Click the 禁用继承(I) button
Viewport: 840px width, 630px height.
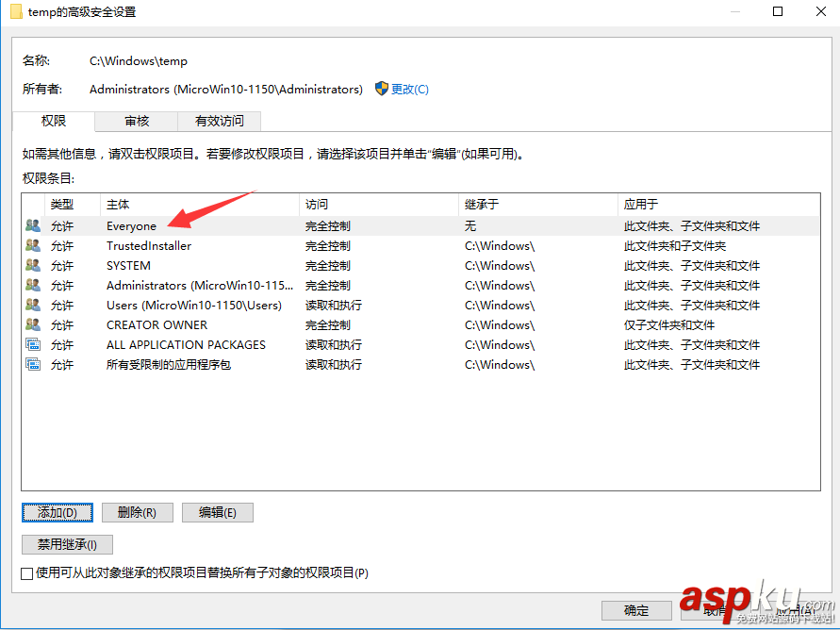[x=67, y=545]
